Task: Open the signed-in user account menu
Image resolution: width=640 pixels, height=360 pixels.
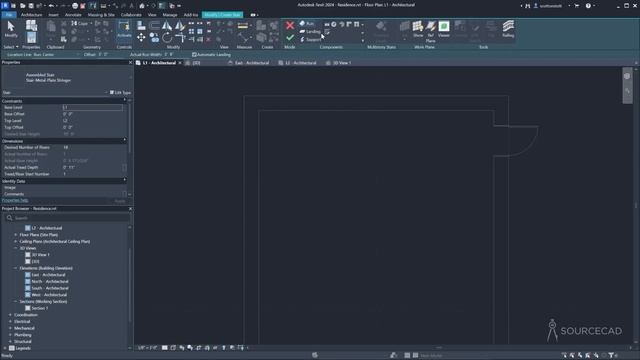Action: click(x=550, y=6)
